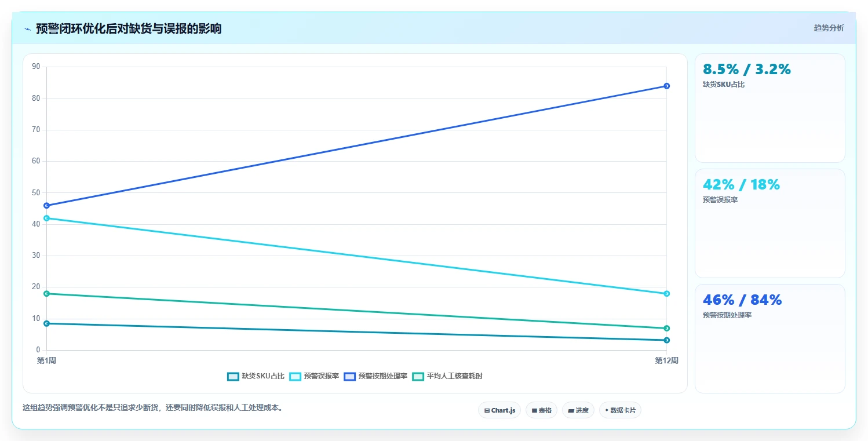Click the 42% / 18% stat value
Image resolution: width=868 pixels, height=441 pixels.
pyautogui.click(x=741, y=184)
